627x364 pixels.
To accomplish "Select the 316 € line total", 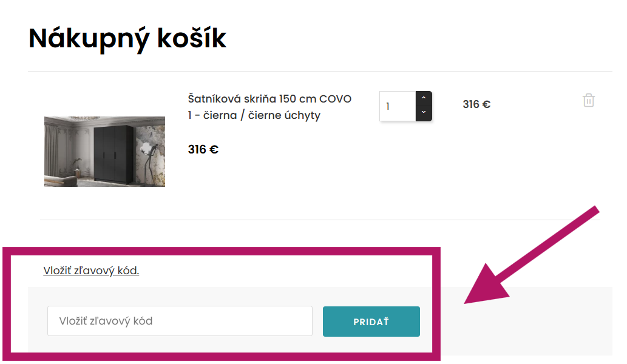I will [x=477, y=104].
